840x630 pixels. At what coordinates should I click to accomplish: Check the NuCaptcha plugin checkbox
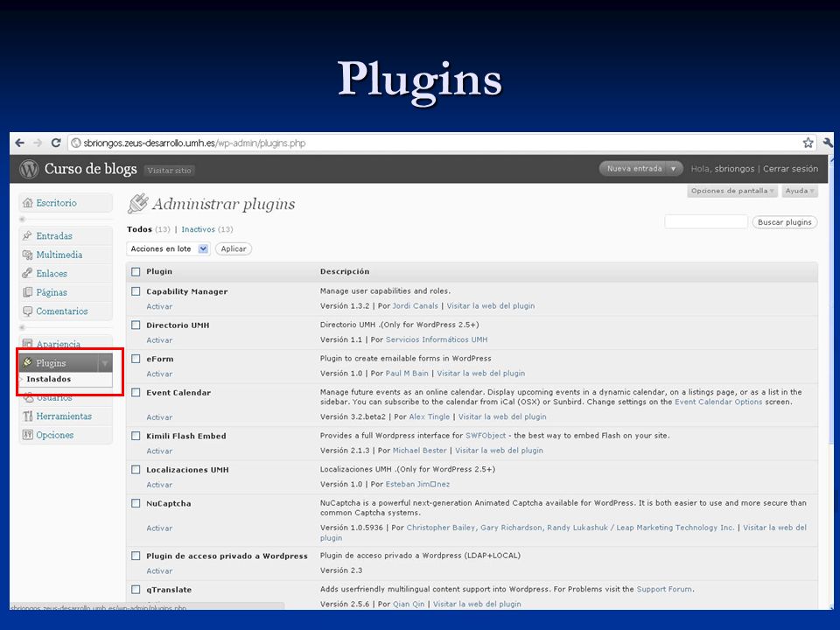click(x=136, y=504)
